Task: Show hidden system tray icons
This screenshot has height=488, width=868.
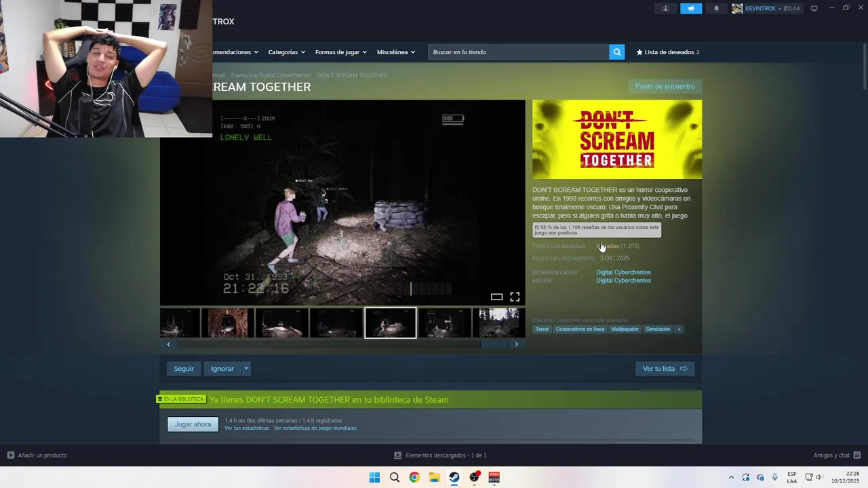Action: pyautogui.click(x=731, y=477)
